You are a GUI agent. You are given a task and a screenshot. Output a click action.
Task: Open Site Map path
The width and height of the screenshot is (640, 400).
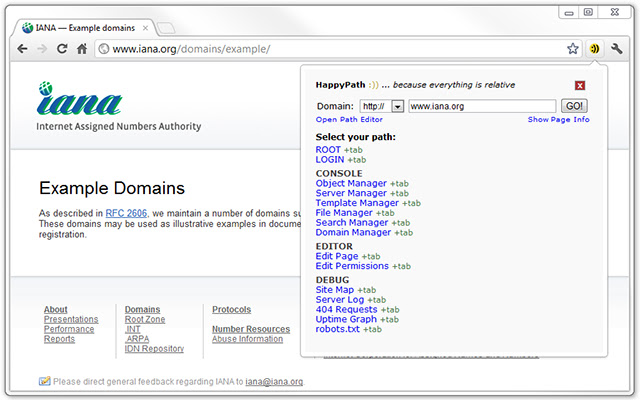coord(335,289)
